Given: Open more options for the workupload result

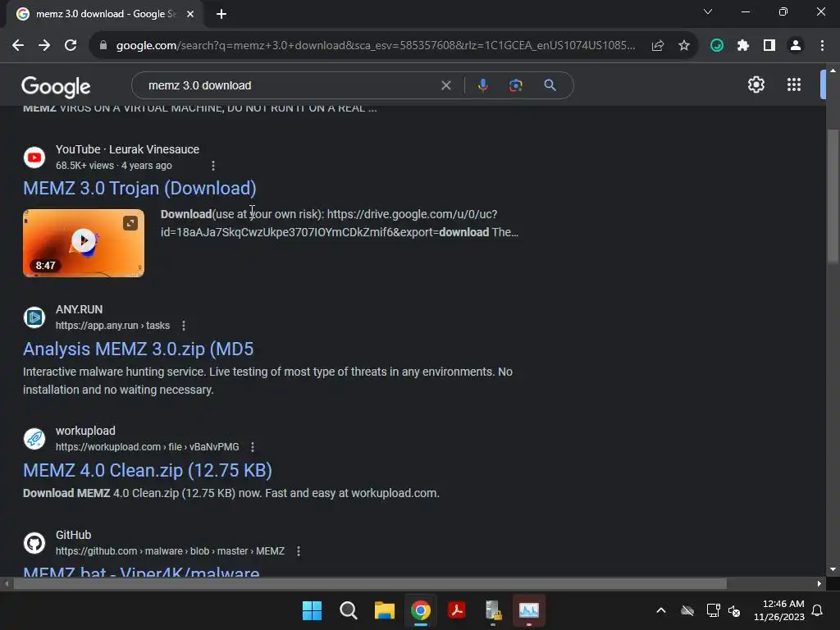Looking at the screenshot, I should coord(253,447).
